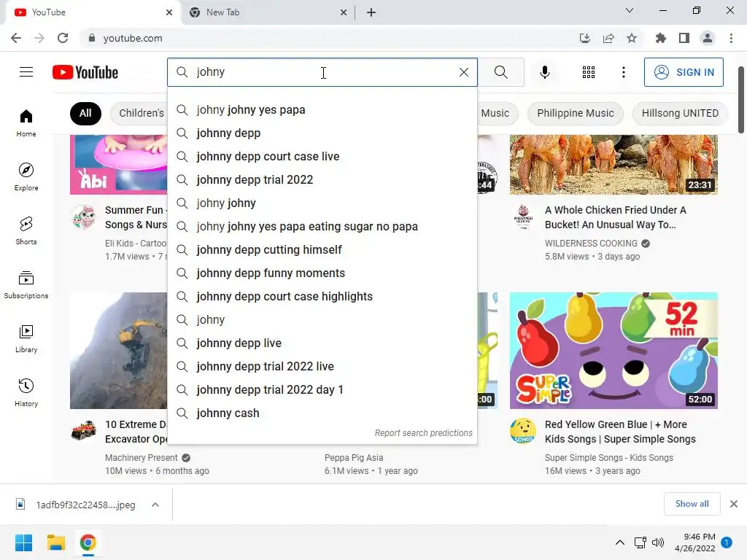The image size is (747, 560).
Task: Click the address bar showing youtube.com
Action: pos(329,38)
